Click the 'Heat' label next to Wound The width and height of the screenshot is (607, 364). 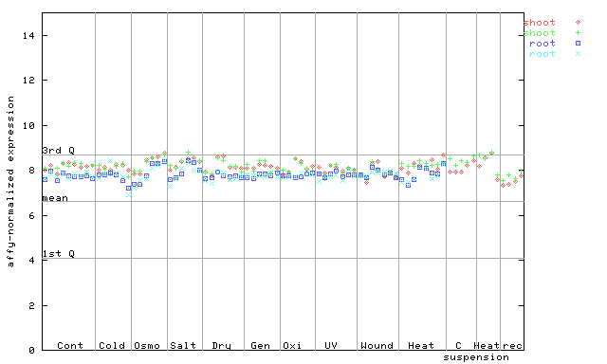coord(421,345)
